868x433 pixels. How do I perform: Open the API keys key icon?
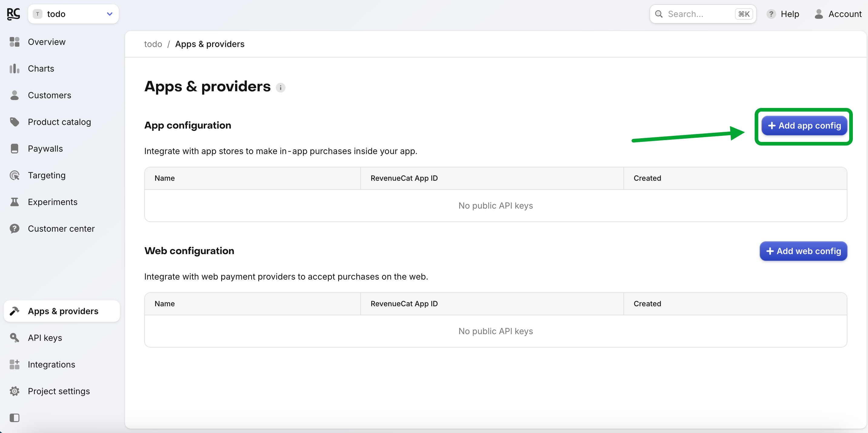[x=15, y=337]
